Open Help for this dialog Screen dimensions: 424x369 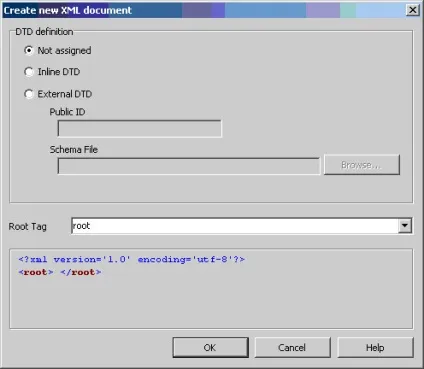point(375,348)
